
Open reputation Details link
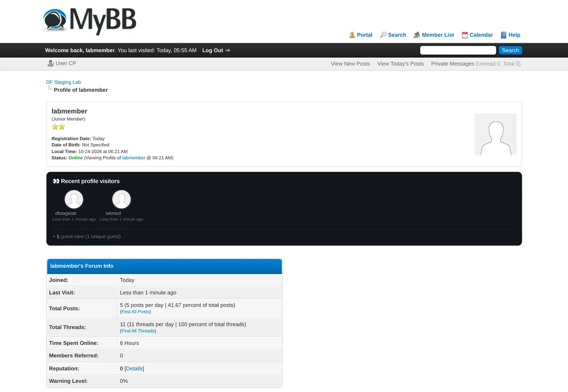click(134, 368)
